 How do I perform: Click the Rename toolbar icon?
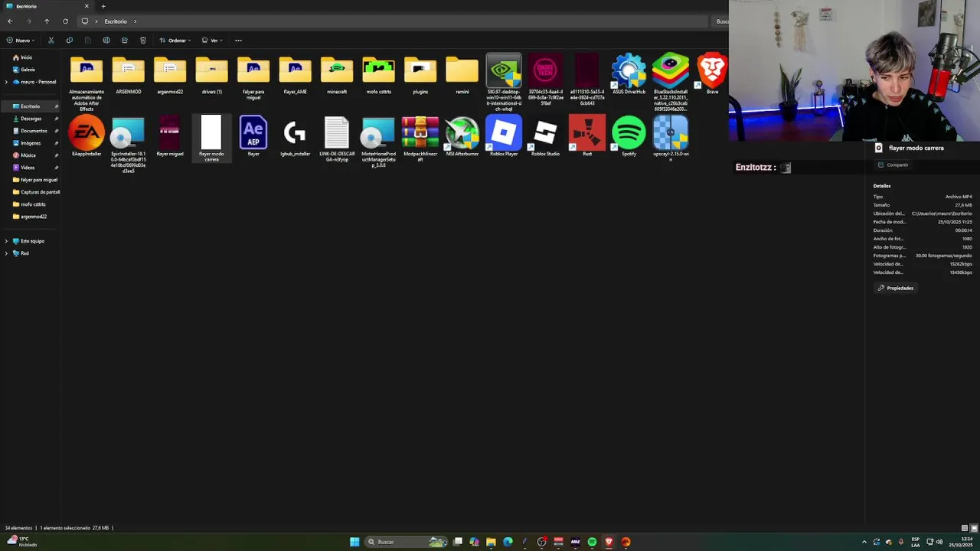[x=106, y=41]
